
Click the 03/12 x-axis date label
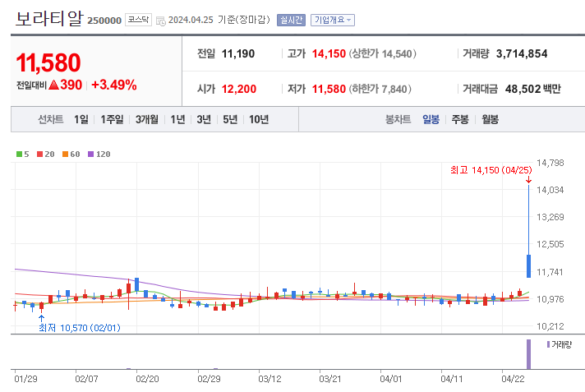click(x=269, y=379)
